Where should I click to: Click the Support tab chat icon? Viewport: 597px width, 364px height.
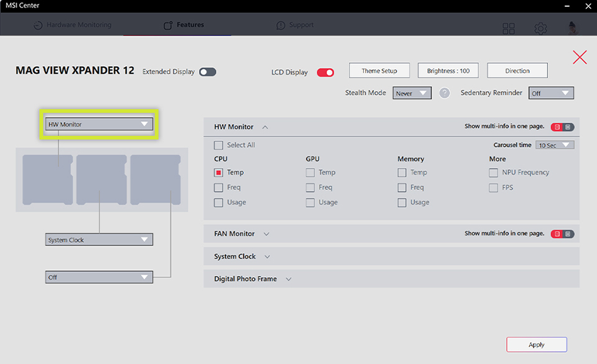coord(280,25)
